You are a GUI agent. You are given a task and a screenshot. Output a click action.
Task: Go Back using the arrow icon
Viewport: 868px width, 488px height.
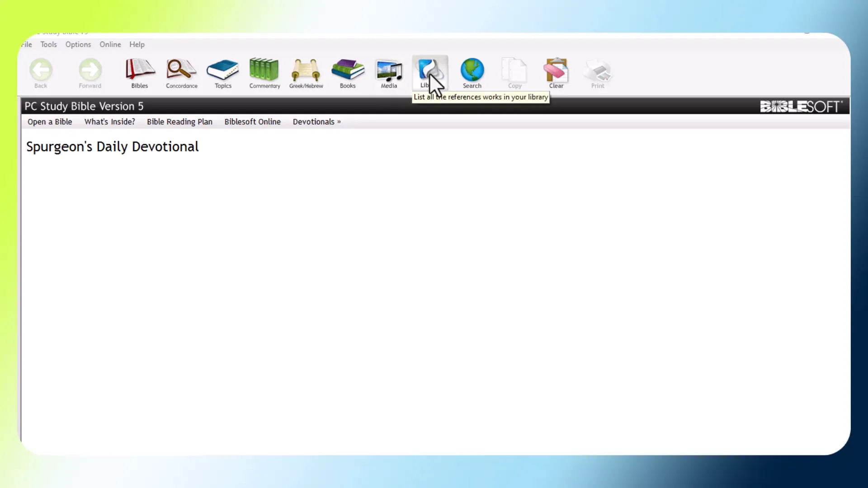click(41, 73)
